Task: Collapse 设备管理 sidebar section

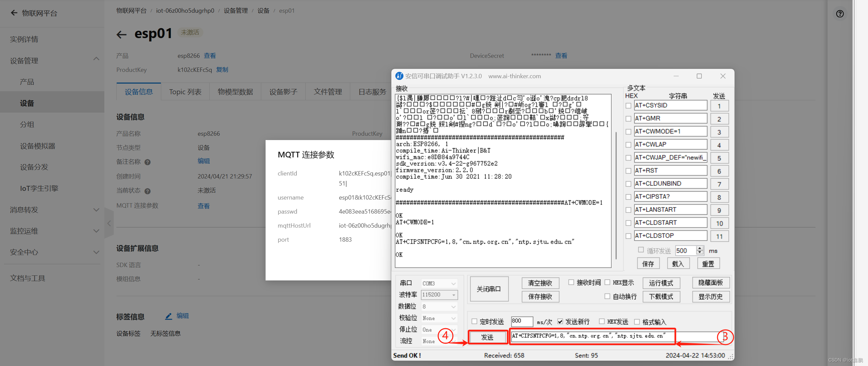Action: point(96,59)
